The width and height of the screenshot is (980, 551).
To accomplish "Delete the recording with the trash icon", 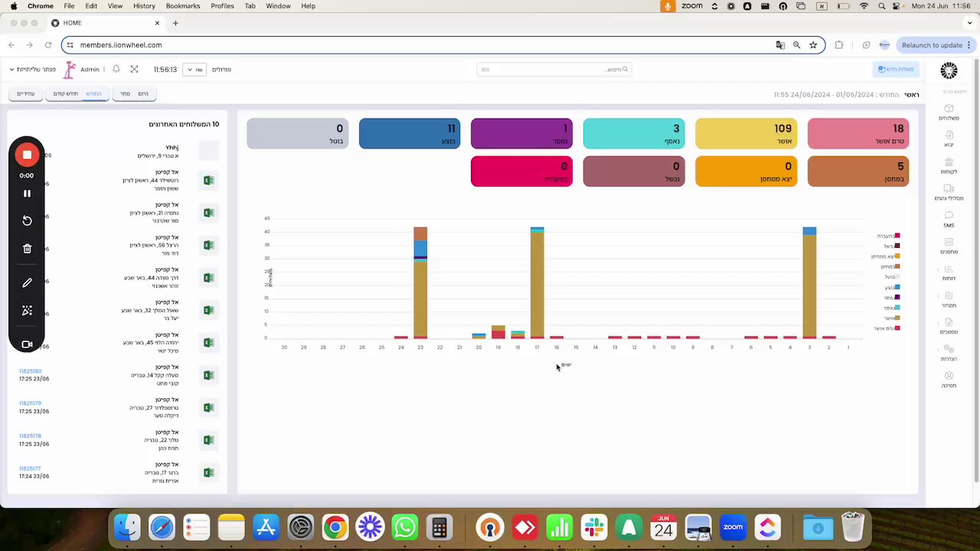I will coord(27,249).
